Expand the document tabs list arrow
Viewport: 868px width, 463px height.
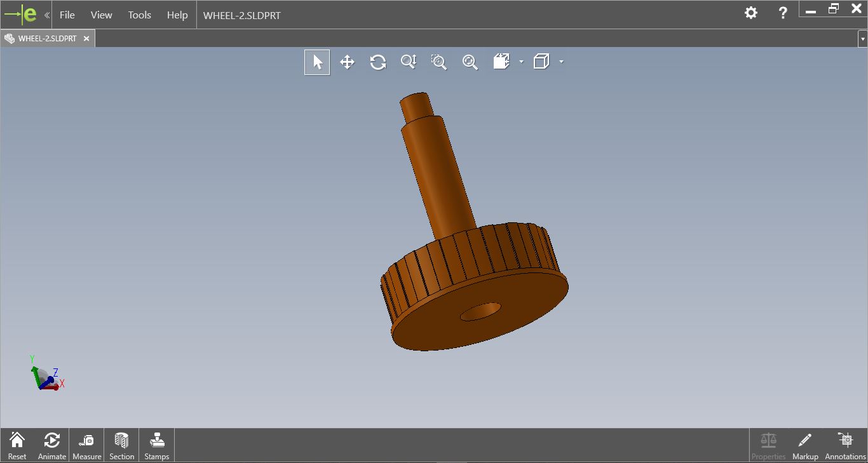click(863, 39)
